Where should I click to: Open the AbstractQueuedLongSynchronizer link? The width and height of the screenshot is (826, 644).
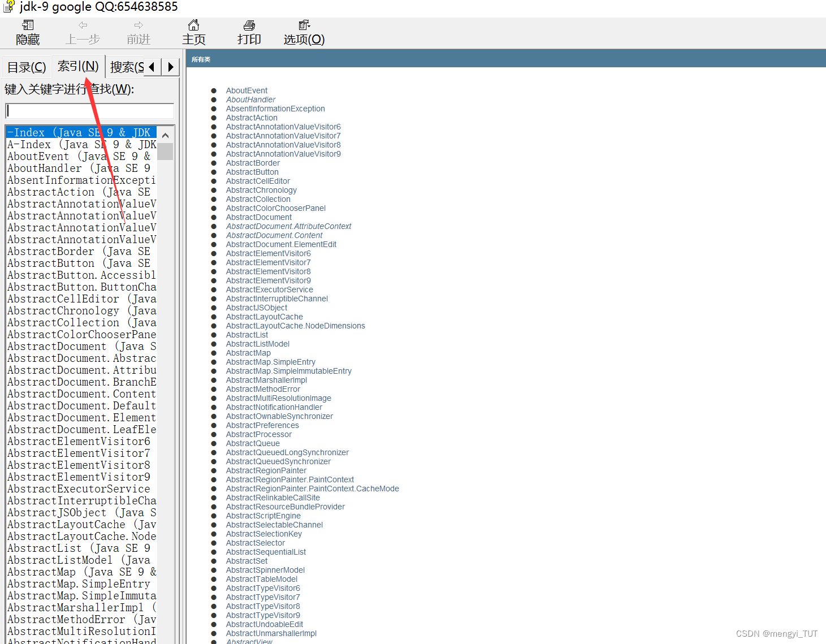tap(287, 452)
